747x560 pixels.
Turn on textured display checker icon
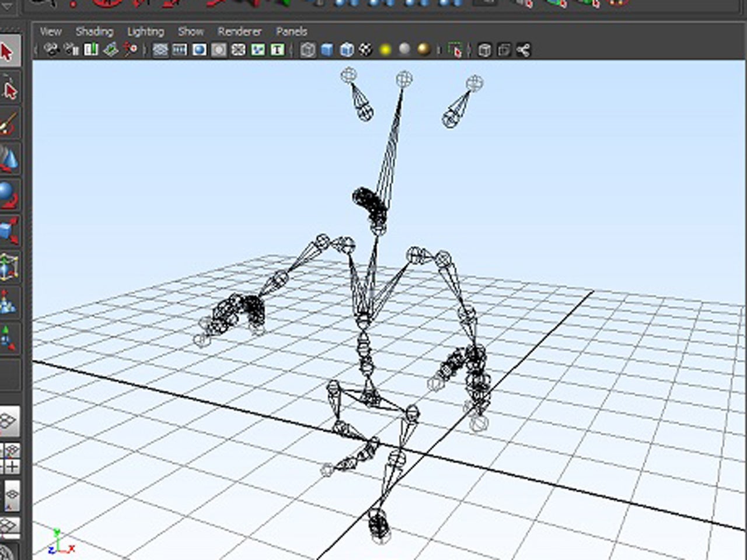366,50
